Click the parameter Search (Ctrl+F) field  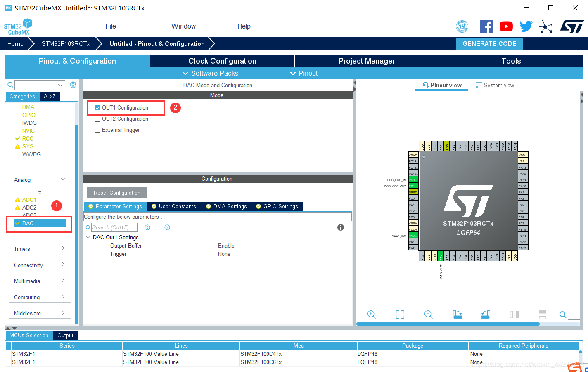[x=114, y=227]
